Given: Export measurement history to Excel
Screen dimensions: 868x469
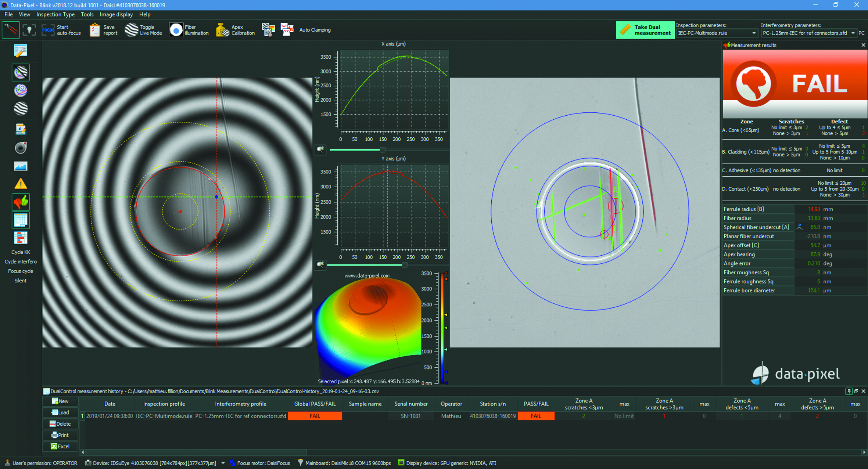Looking at the screenshot, I should point(60,446).
